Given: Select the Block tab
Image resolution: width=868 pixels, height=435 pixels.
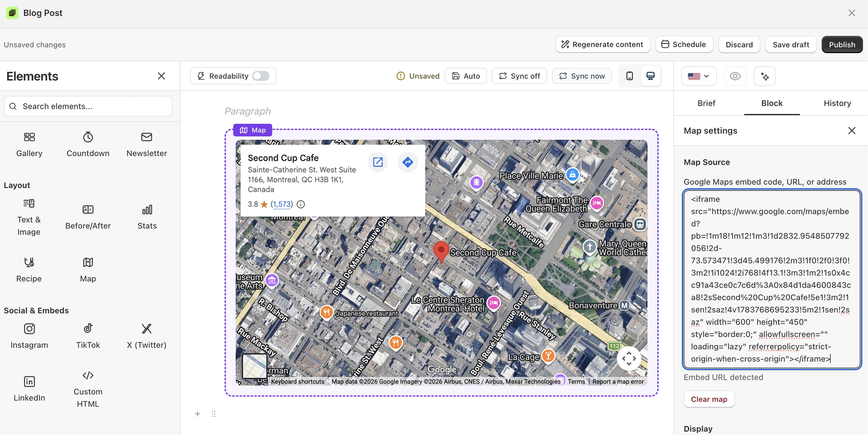Looking at the screenshot, I should coord(772,103).
